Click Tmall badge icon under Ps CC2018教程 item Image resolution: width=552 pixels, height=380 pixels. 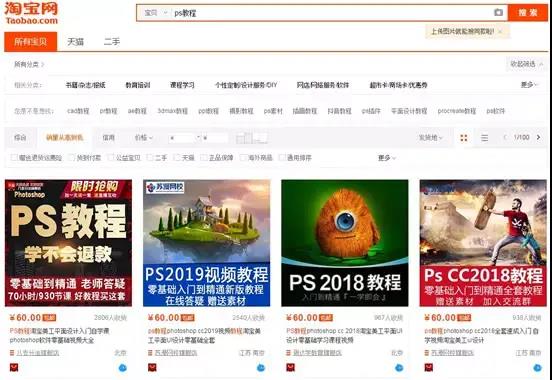pyautogui.click(x=428, y=368)
